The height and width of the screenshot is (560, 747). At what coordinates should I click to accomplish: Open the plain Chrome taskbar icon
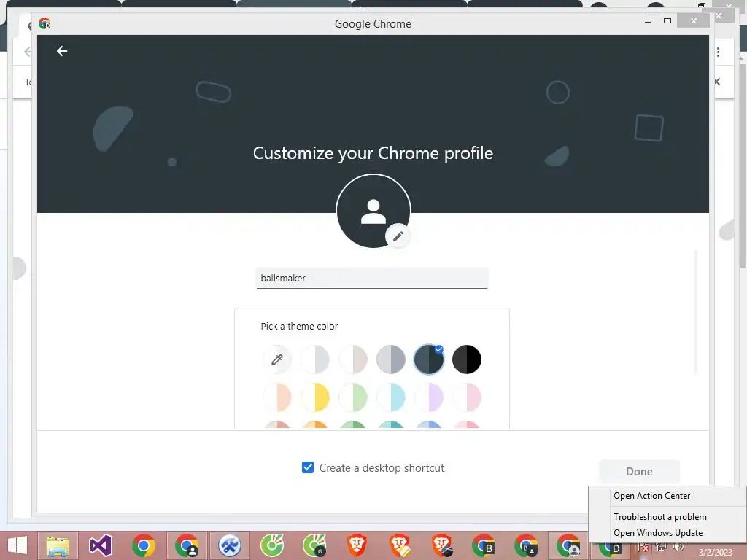coord(144,545)
